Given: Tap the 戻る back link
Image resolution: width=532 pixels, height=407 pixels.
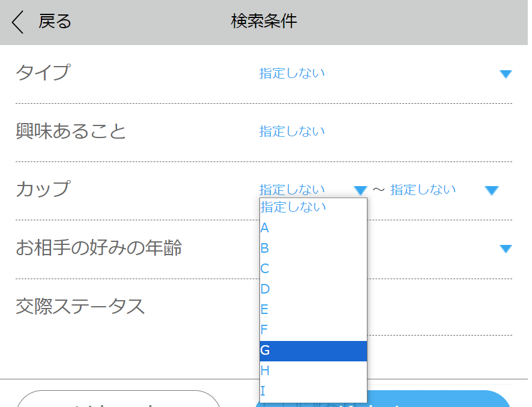Looking at the screenshot, I should click(55, 22).
